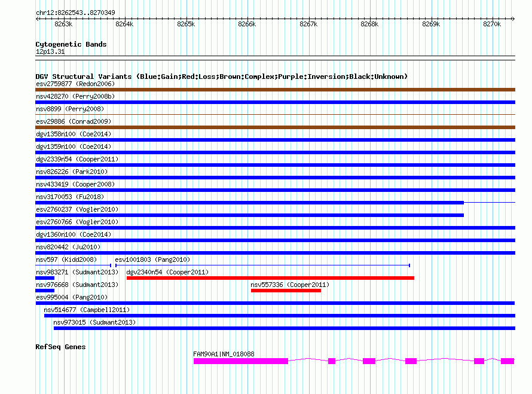
Task: Click the RefSeq Genes track title
Action: (60, 347)
